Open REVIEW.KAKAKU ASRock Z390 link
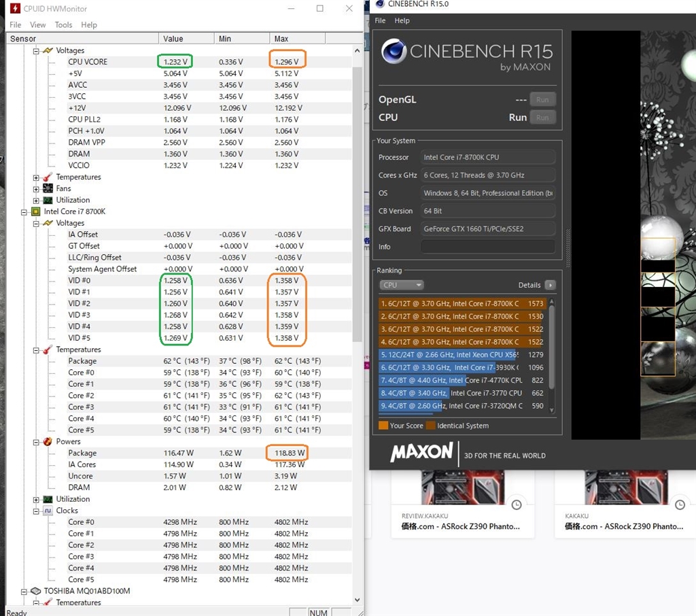Viewport: 696px width, 616px height. (x=460, y=526)
